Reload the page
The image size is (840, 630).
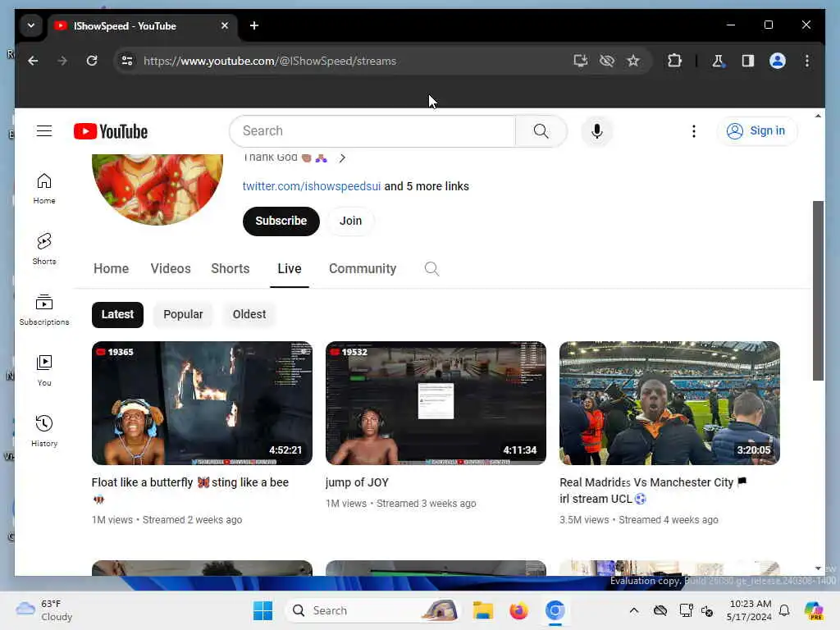[x=92, y=61]
